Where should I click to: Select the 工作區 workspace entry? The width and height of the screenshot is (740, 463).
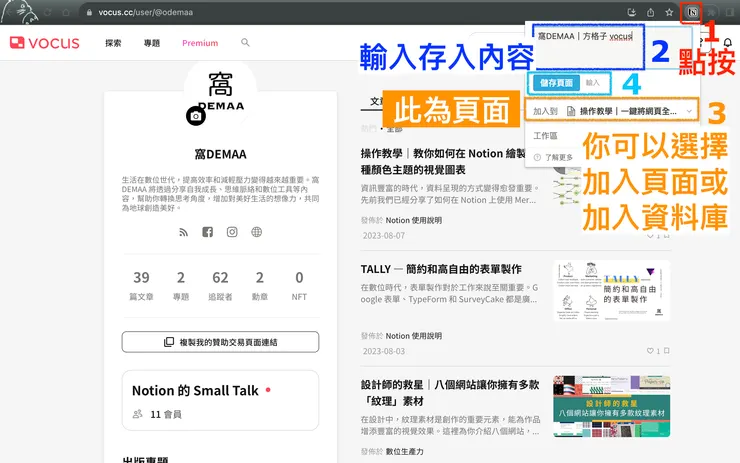point(545,136)
